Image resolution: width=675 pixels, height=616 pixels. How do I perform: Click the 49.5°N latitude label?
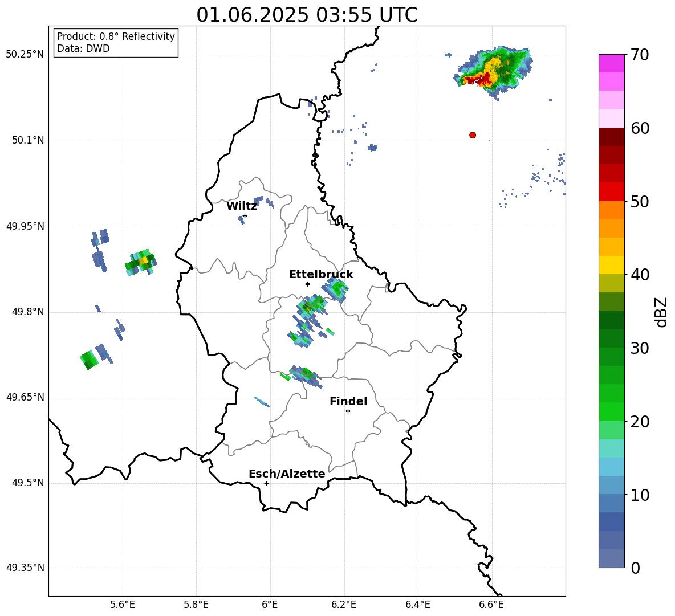(28, 483)
